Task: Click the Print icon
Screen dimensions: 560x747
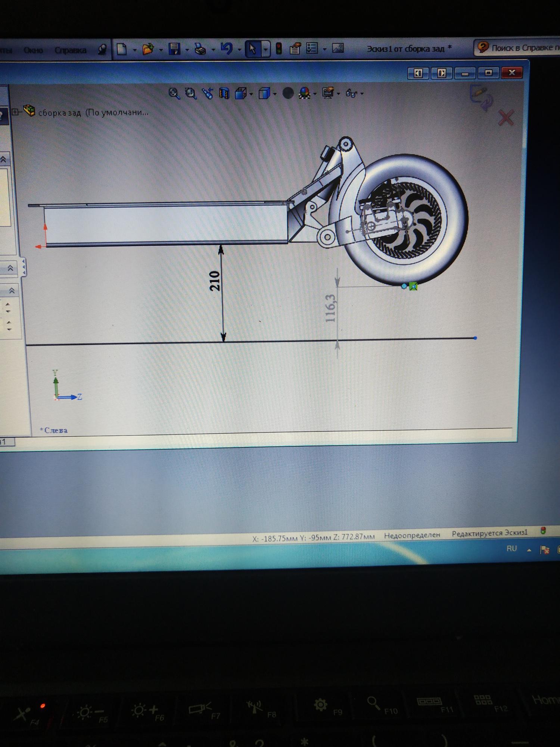Action: 200,49
